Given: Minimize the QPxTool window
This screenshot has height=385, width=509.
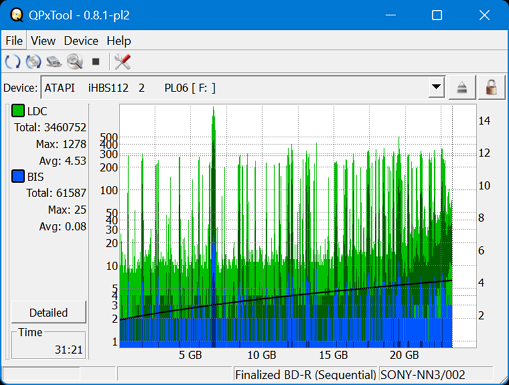Looking at the screenshot, I should pyautogui.click(x=391, y=15).
